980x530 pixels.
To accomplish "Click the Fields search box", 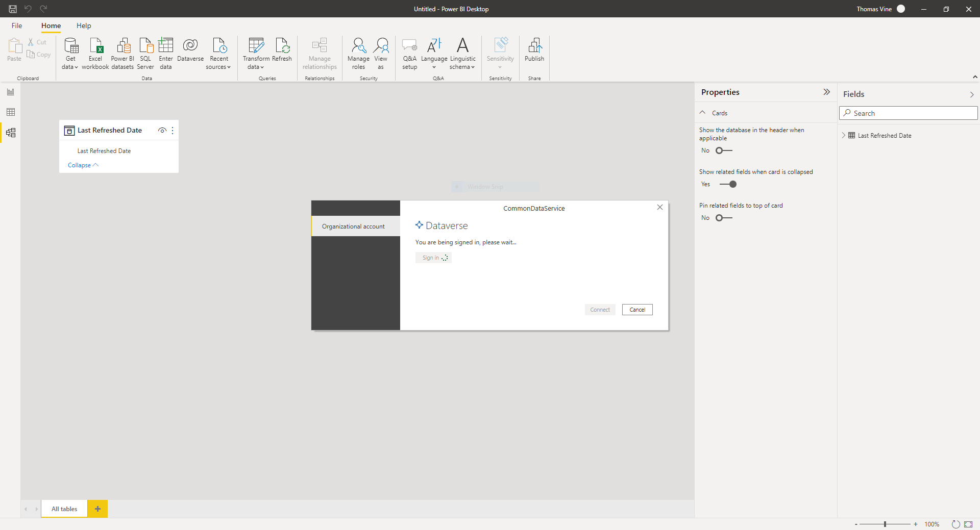I will point(909,113).
